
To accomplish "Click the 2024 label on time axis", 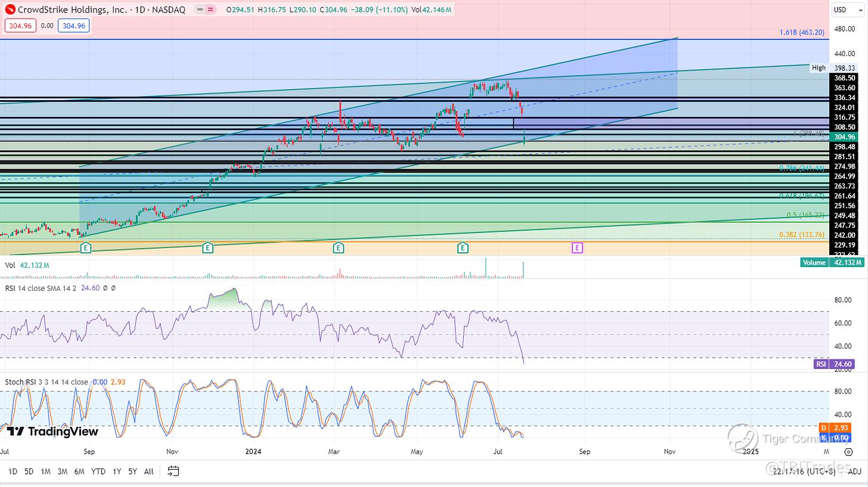I will click(x=254, y=452).
